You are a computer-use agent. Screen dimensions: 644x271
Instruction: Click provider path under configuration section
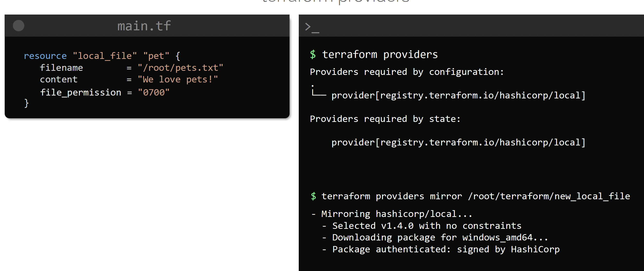click(x=458, y=95)
